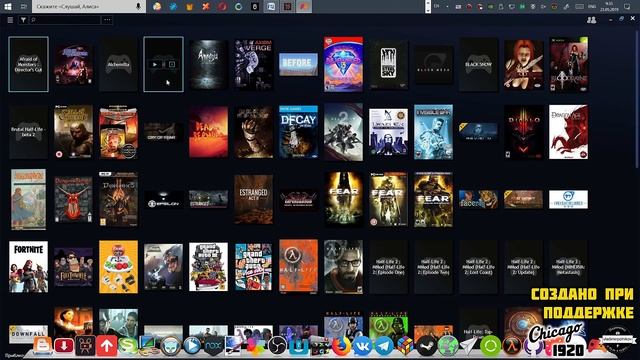Open the VK icon in the dock
640x360 pixels.
pyautogui.click(x=362, y=346)
